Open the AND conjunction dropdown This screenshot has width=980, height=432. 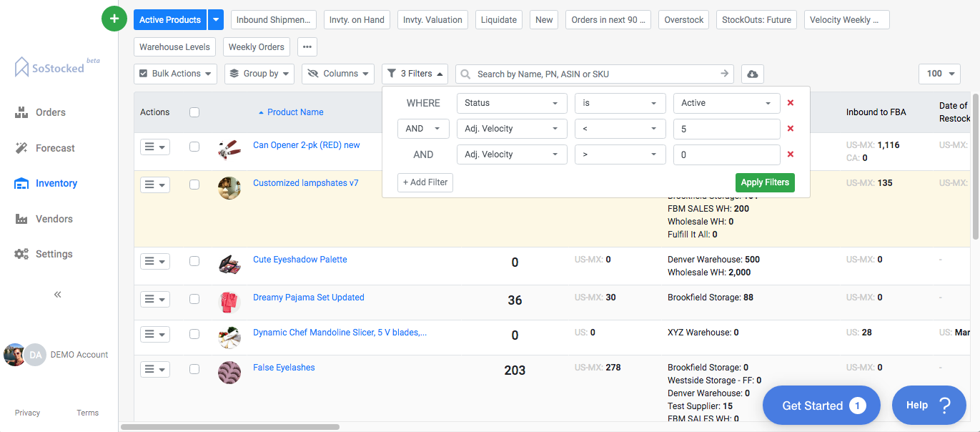coord(423,129)
